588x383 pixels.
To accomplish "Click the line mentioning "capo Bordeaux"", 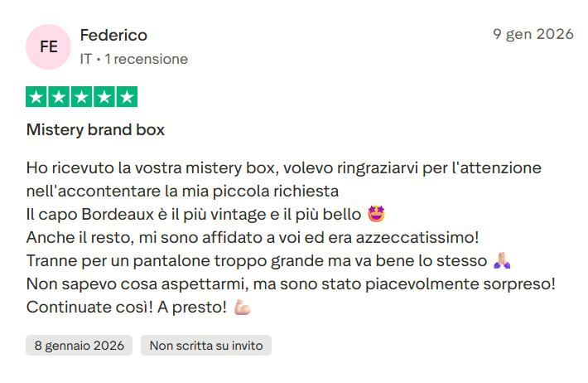I will [195, 214].
